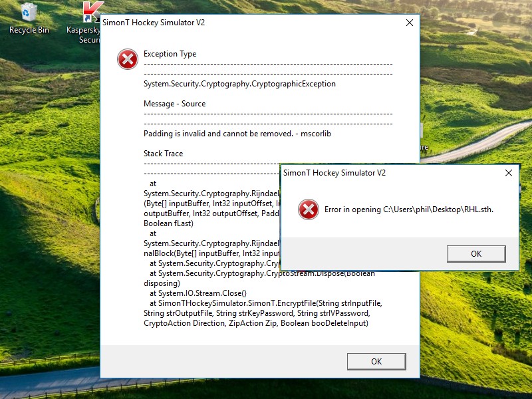Click the large dialog's SimonT Hockey Simulator V2 title
This screenshot has height=399, width=532.
point(154,23)
